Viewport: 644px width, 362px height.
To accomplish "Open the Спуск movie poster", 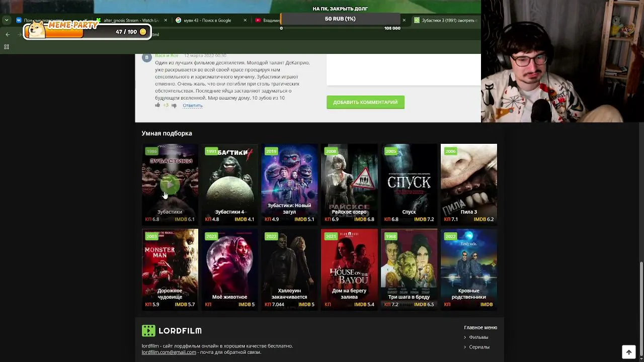I will click(409, 184).
